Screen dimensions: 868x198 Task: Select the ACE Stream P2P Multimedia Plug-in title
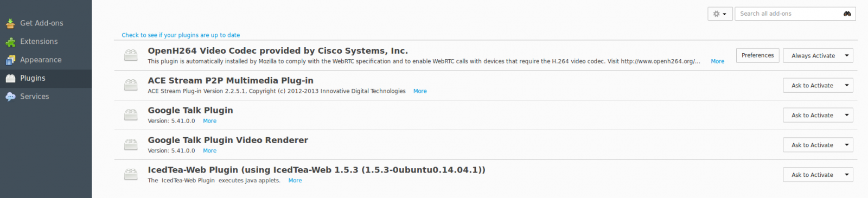(x=231, y=81)
